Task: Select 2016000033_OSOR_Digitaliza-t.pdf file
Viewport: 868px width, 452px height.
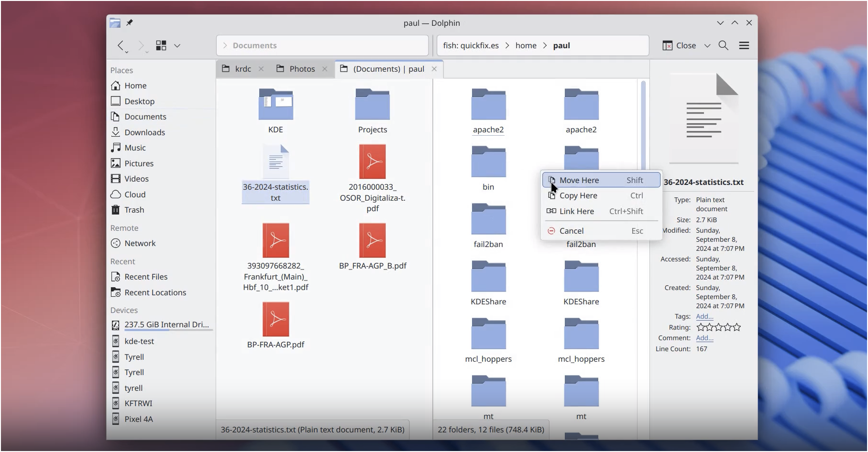Action: pos(373,179)
